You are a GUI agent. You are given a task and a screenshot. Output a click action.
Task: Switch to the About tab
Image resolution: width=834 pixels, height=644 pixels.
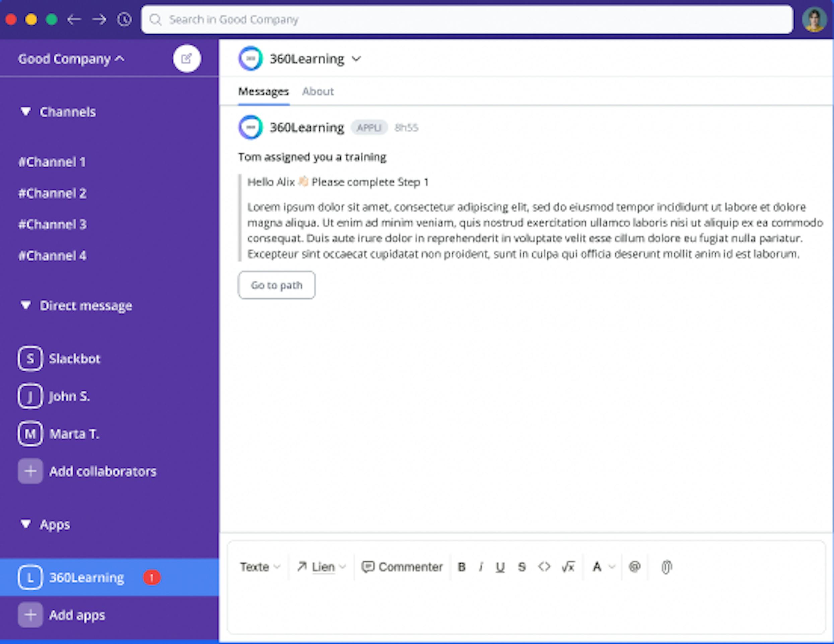[x=318, y=92]
